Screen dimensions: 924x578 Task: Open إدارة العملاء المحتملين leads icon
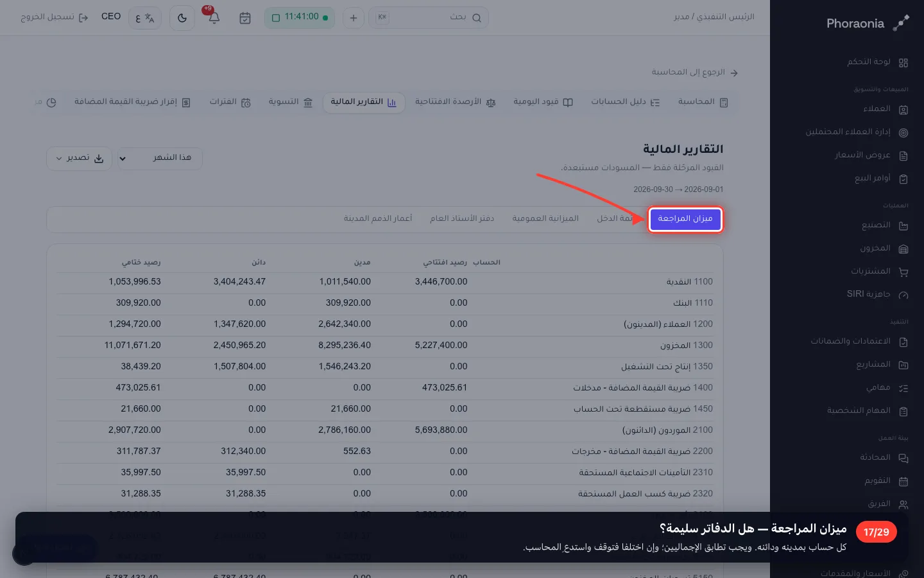point(903,132)
